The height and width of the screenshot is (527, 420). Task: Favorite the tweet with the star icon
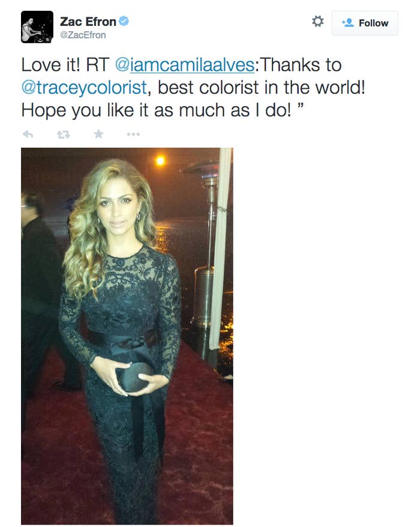click(98, 134)
